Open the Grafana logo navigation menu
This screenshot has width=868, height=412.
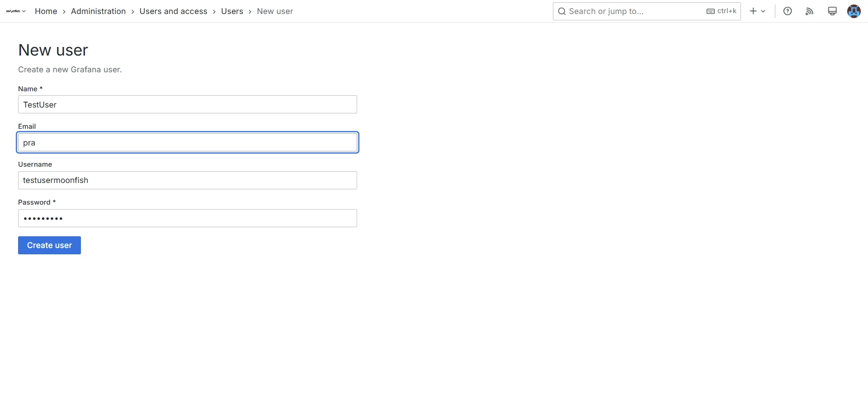[13, 11]
